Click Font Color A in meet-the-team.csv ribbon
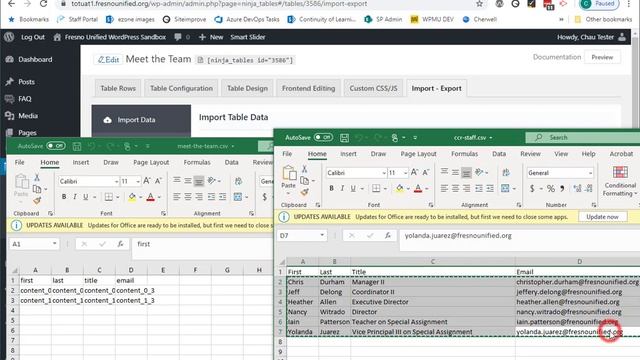This screenshot has height=360, width=640. coord(150,197)
